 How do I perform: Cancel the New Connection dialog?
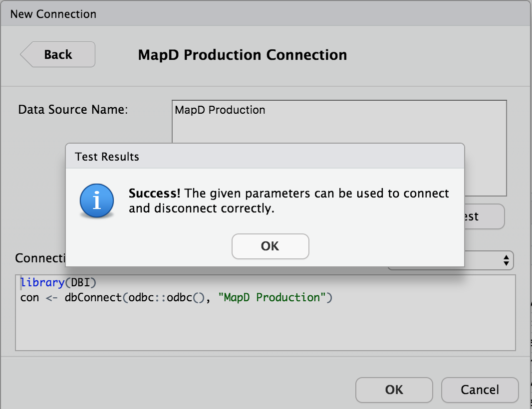coord(480,390)
